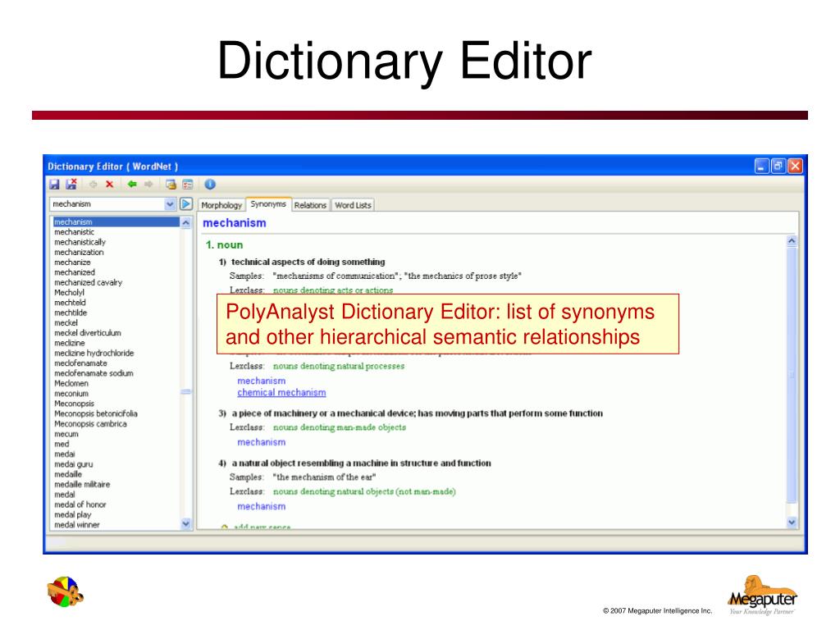
Task: Close the Dictionary Editor window
Action: pos(795,166)
